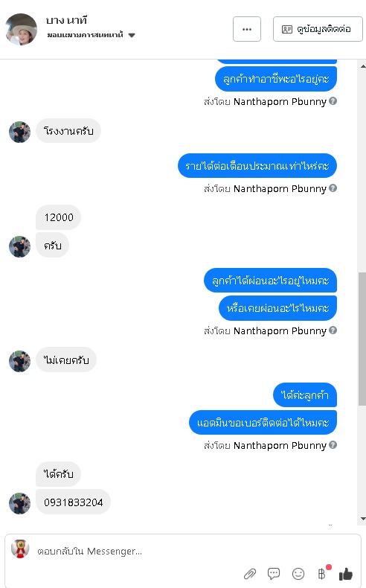Click the help icon under the last admin message
Screen dimensions: 366x588
(x=333, y=445)
